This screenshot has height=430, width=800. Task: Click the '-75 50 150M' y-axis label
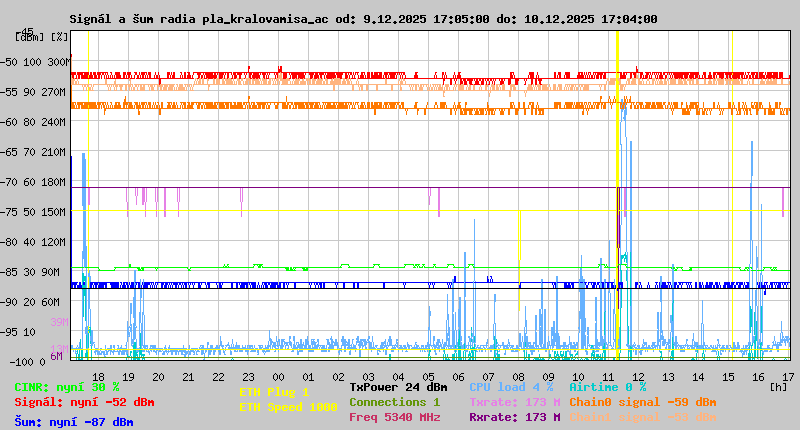click(33, 212)
